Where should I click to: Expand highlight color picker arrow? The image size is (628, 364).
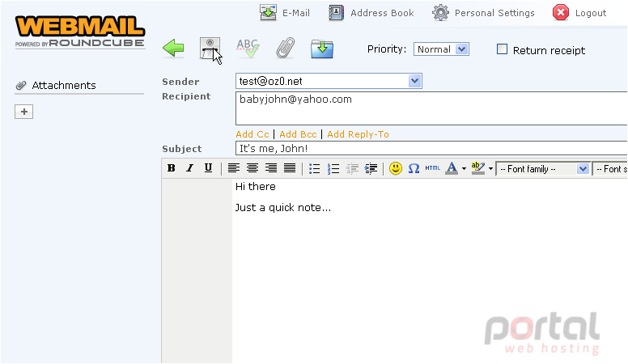pos(490,168)
